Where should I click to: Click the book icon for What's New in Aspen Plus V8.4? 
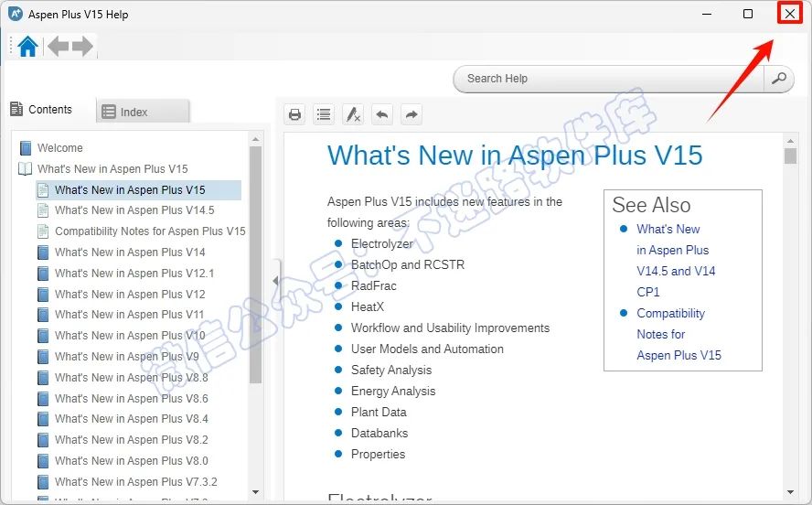click(43, 418)
